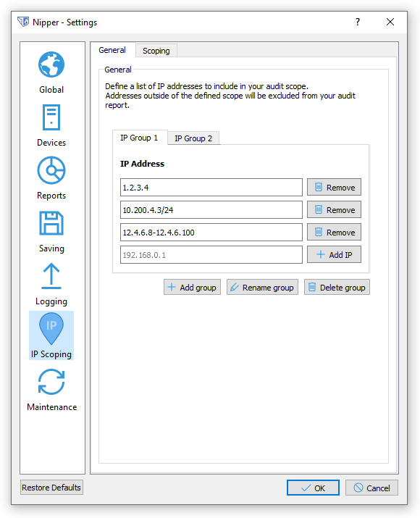
Task: Click the empty new IP field with 192.168.0.1 placeholder
Action: coord(211,255)
